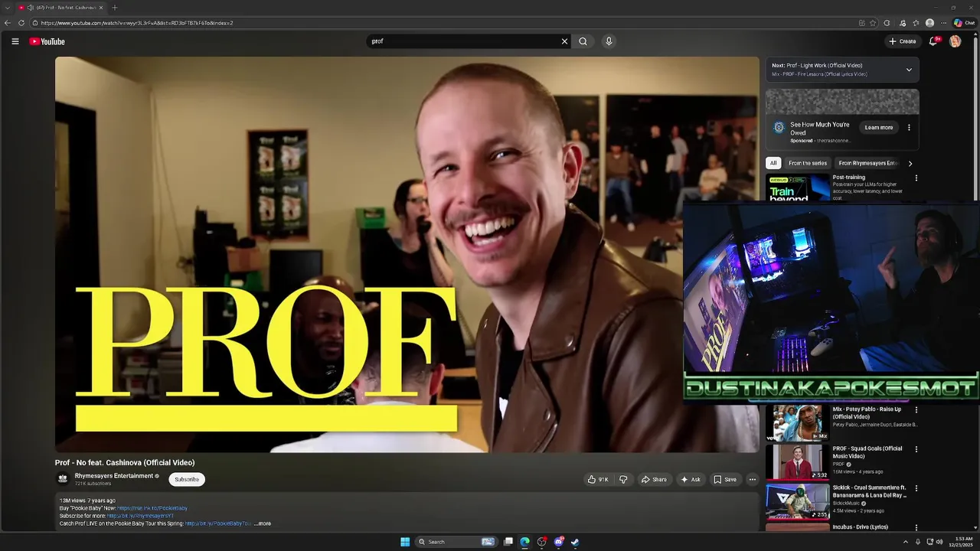
Task: Share the video
Action: [654, 480]
